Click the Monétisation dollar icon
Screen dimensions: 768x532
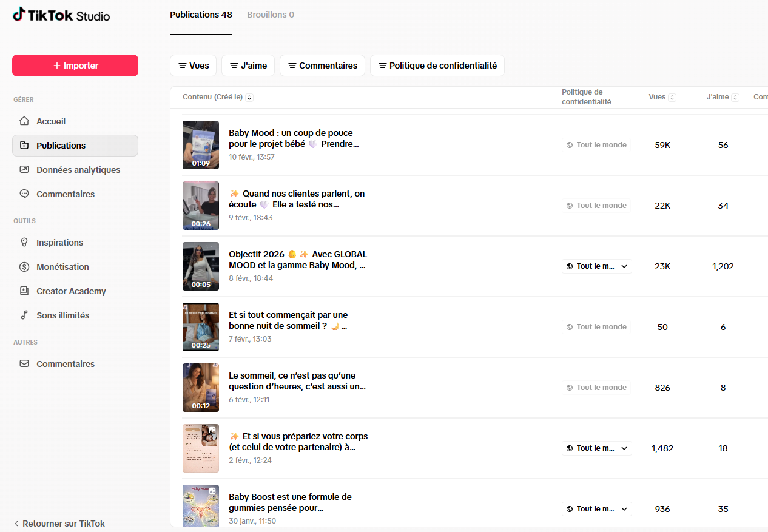pos(24,267)
